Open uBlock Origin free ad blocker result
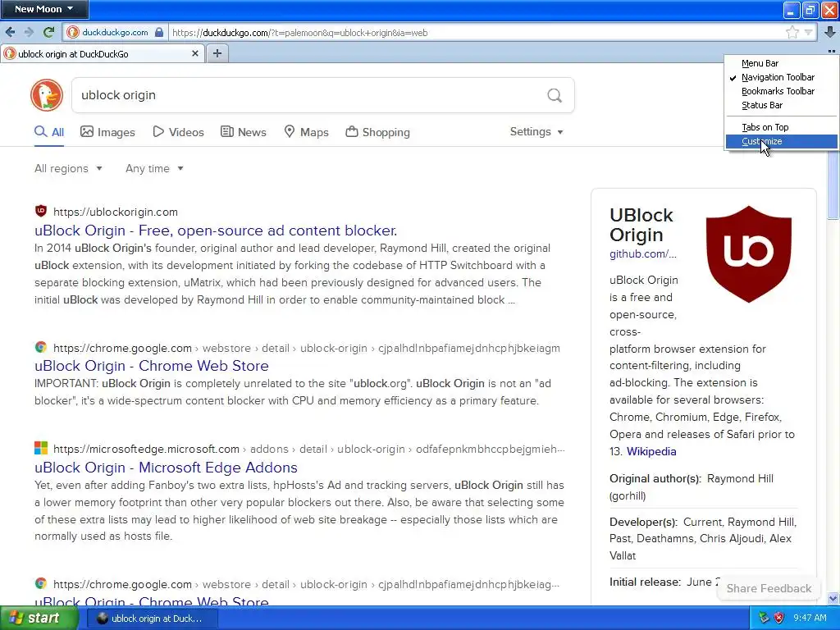This screenshot has width=840, height=630. tap(216, 231)
